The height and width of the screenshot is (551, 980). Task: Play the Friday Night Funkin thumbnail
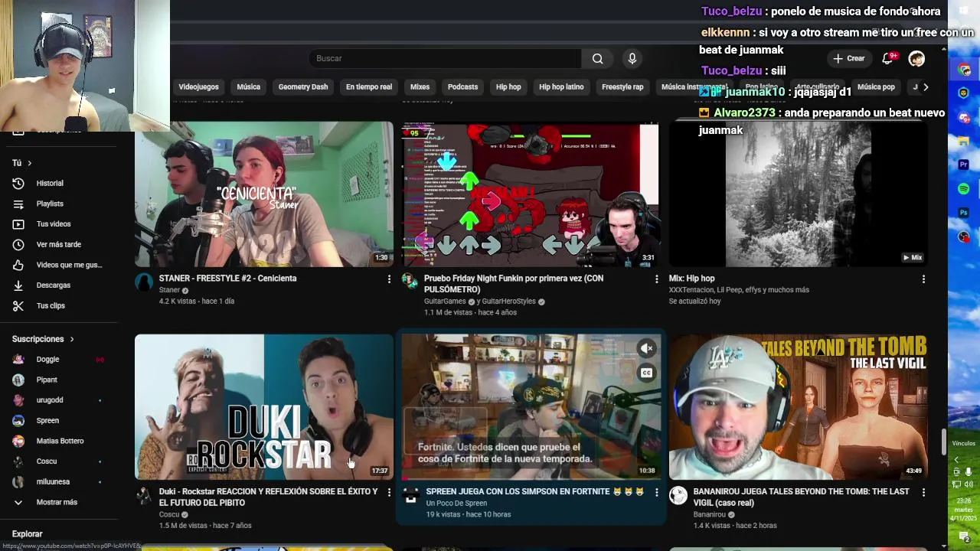(531, 194)
